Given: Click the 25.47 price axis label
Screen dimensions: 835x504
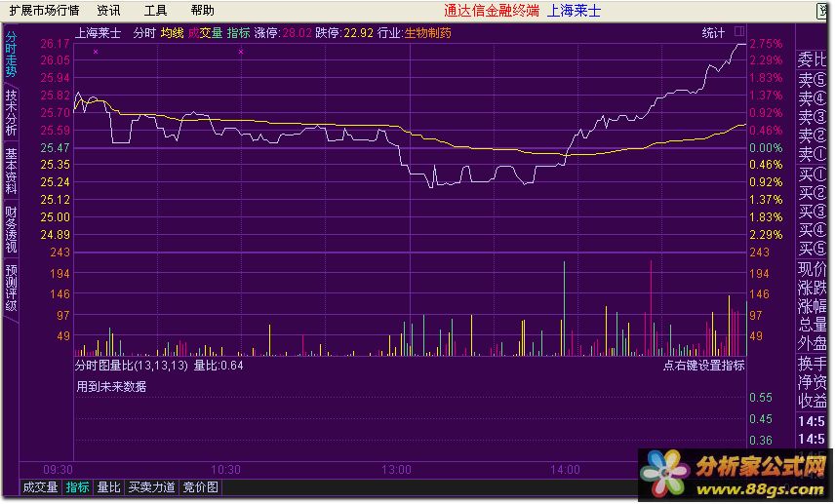Looking at the screenshot, I should pyautogui.click(x=55, y=147).
